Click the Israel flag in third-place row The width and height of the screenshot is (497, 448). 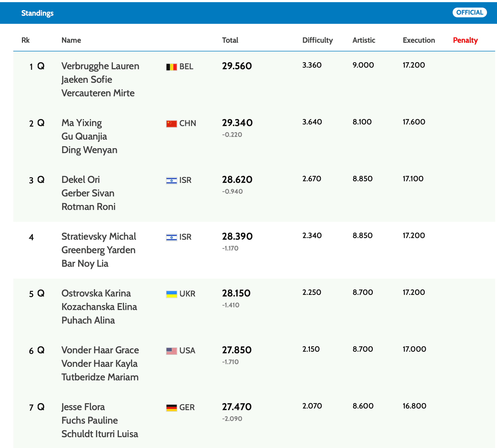171,180
